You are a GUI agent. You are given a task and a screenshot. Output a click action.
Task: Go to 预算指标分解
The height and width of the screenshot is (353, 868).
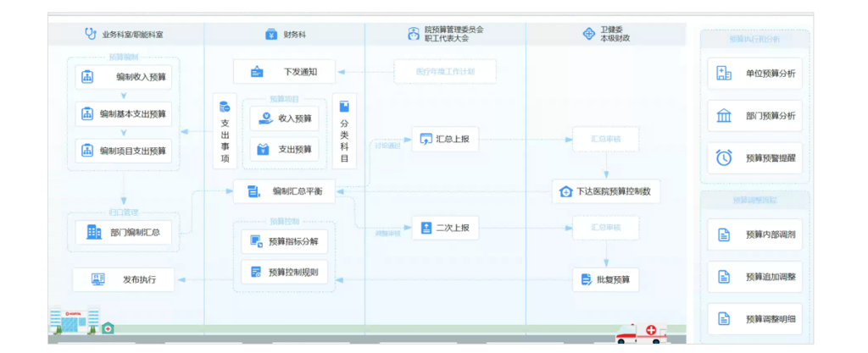click(284, 242)
